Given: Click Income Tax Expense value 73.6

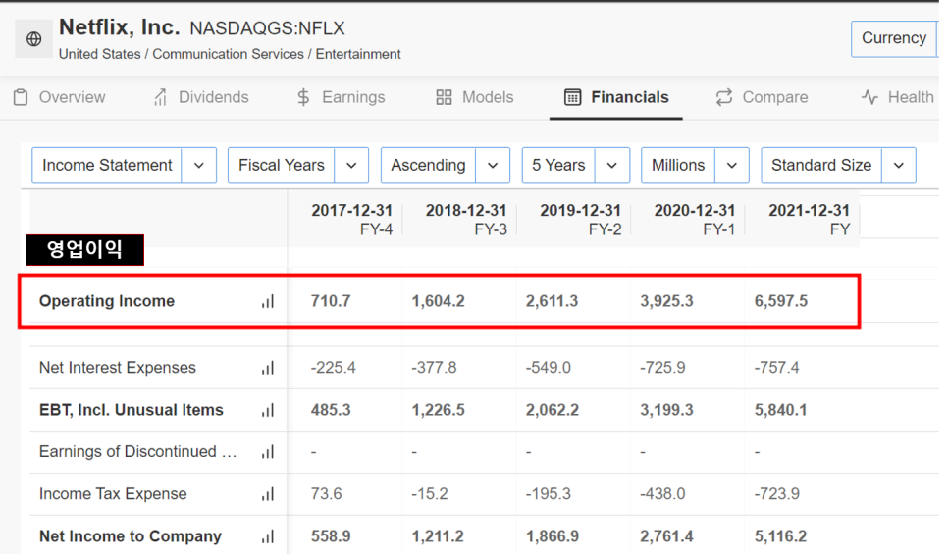Looking at the screenshot, I should coord(327,494).
